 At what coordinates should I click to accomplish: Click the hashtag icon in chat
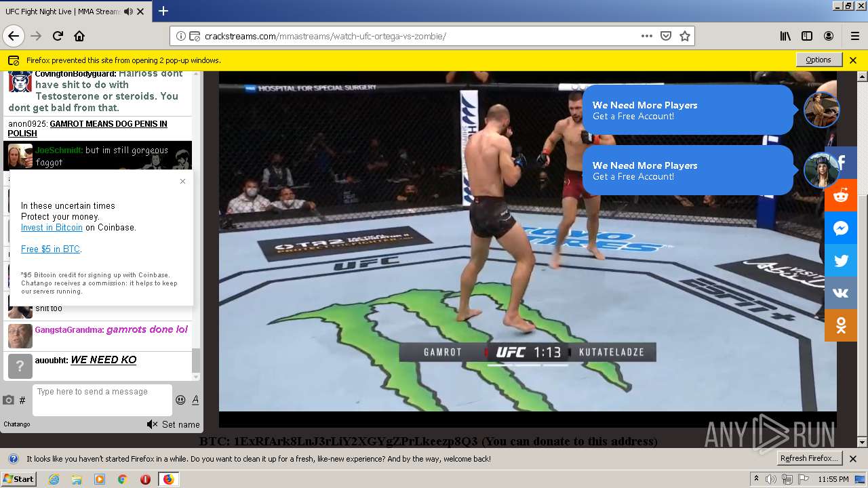tap(22, 400)
